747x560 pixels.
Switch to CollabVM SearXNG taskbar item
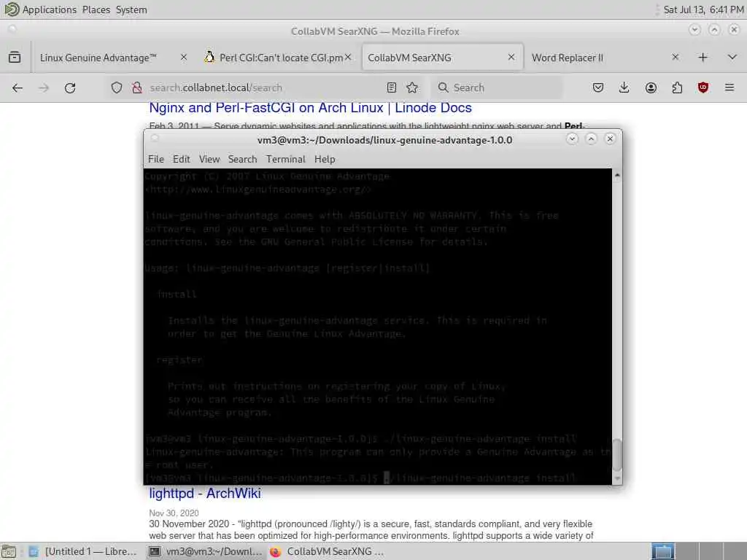point(328,551)
